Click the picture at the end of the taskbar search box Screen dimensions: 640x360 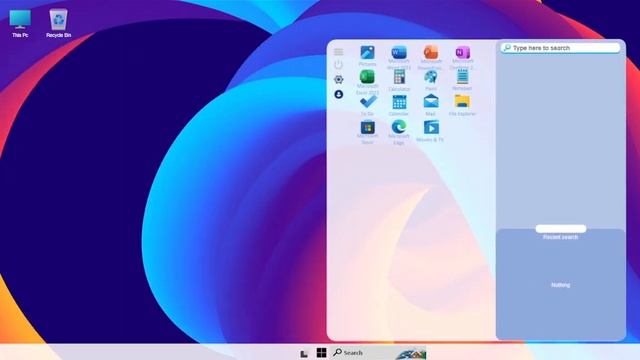[x=411, y=353]
